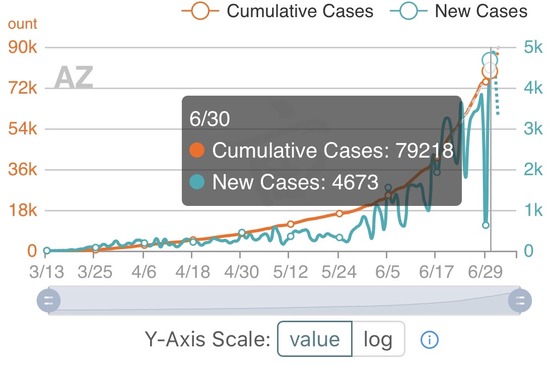Image resolution: width=550 pixels, height=366 pixels.
Task: Click the data marker at 3/13 origin
Action: coord(47,251)
